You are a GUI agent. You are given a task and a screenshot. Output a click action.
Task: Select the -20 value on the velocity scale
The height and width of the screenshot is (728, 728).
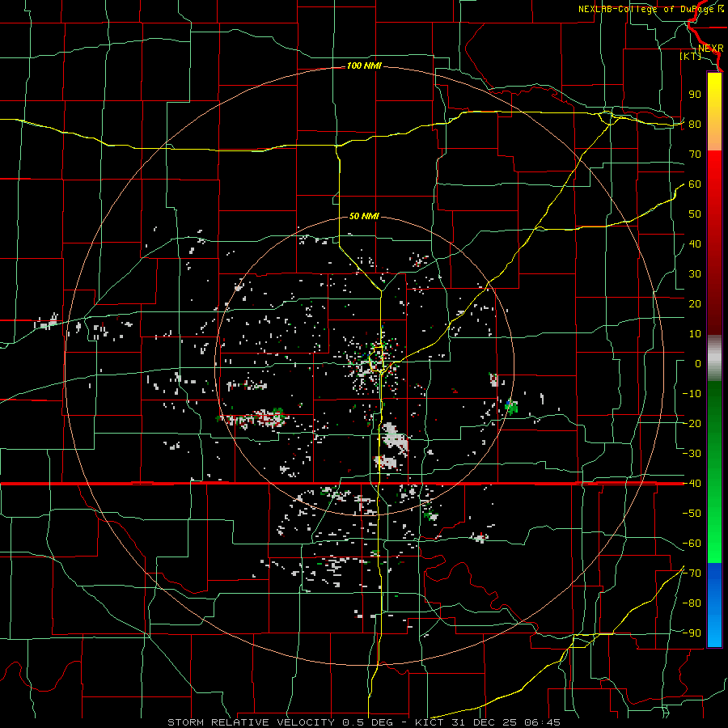[x=692, y=424]
